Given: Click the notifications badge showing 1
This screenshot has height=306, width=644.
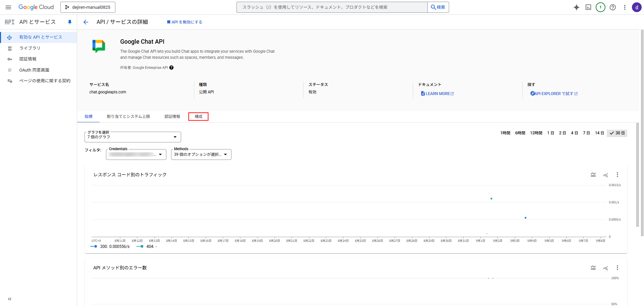Looking at the screenshot, I should coord(600,7).
